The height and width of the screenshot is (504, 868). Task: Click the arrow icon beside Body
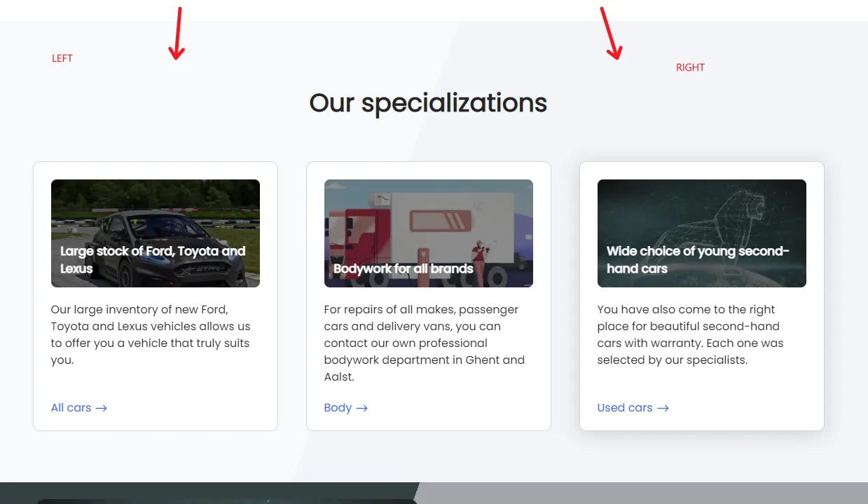(361, 408)
